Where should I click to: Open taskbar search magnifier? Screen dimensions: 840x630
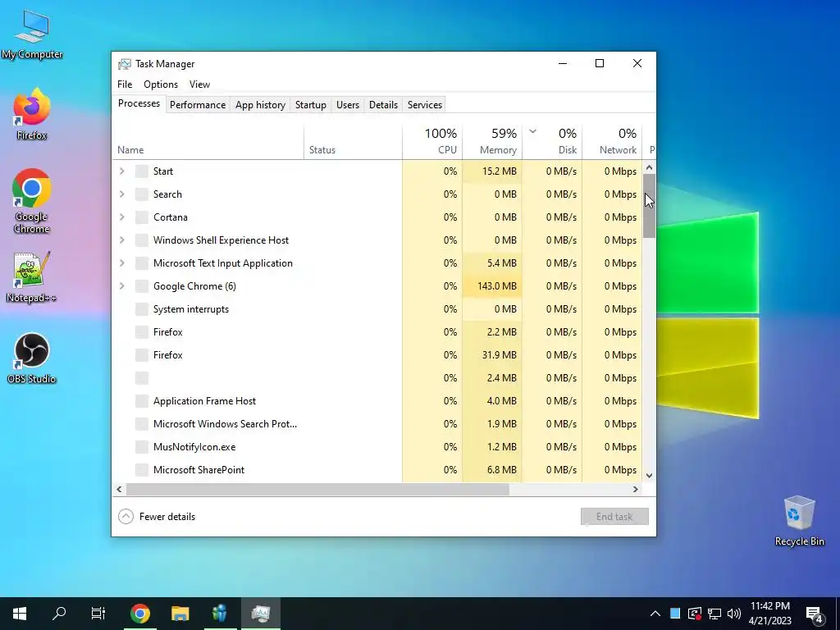tap(59, 614)
